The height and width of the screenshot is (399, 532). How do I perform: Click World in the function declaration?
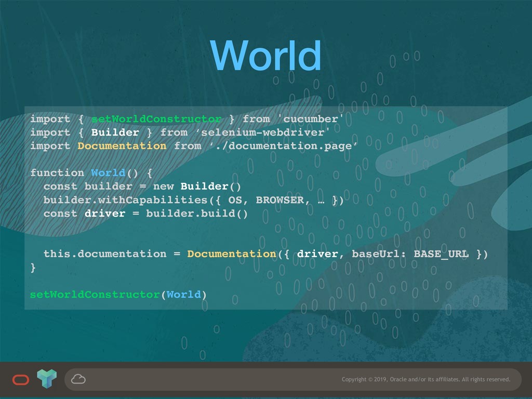pyautogui.click(x=108, y=172)
